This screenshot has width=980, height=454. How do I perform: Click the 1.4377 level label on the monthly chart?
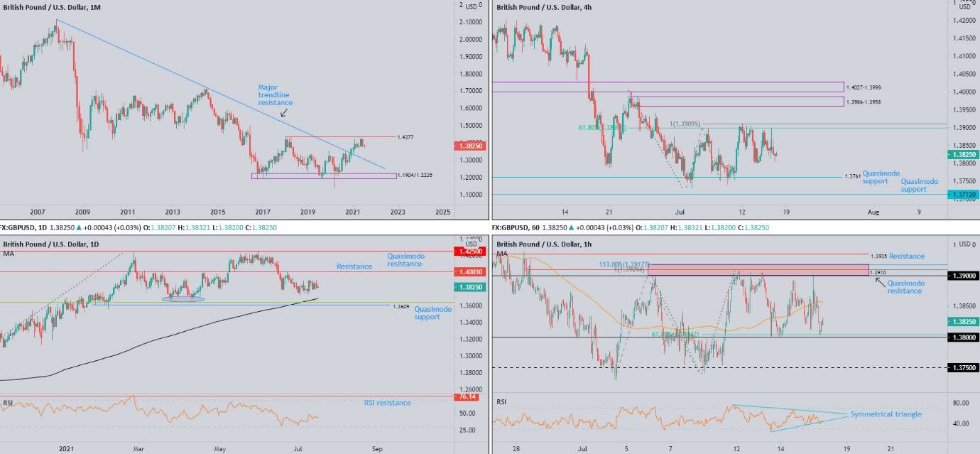click(405, 136)
